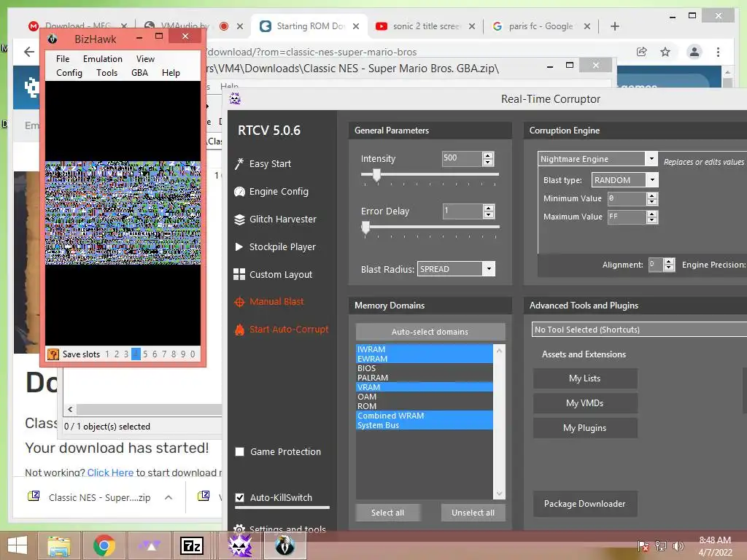Viewport: 747px width, 560px height.
Task: Open Custom Layout grid icon
Action: [x=239, y=274]
